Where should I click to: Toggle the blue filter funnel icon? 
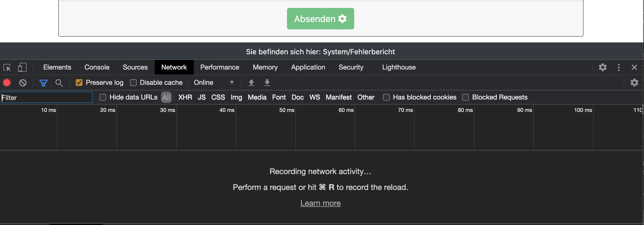(x=43, y=83)
